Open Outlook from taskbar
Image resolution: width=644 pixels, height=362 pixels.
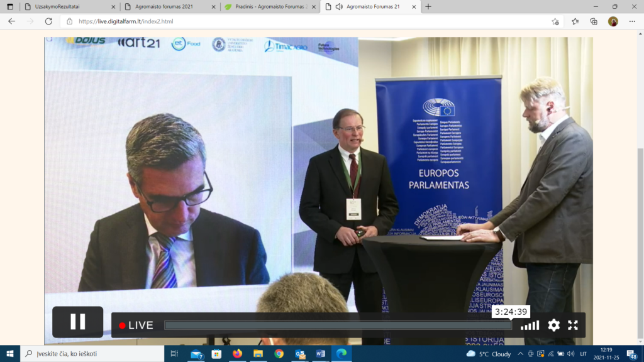[300, 353]
